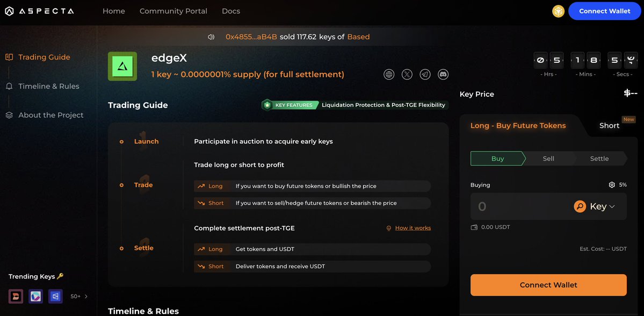Open the first trending key icon
The height and width of the screenshot is (316, 644).
(16, 296)
